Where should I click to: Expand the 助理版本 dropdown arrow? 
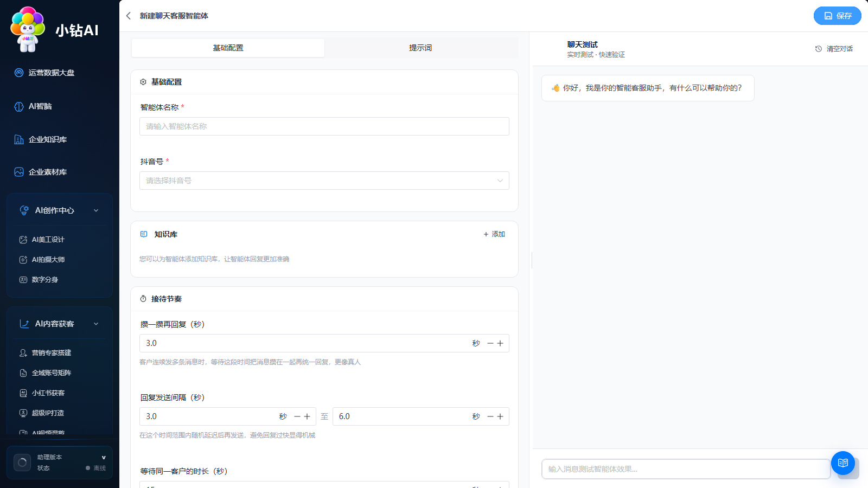[x=104, y=458]
